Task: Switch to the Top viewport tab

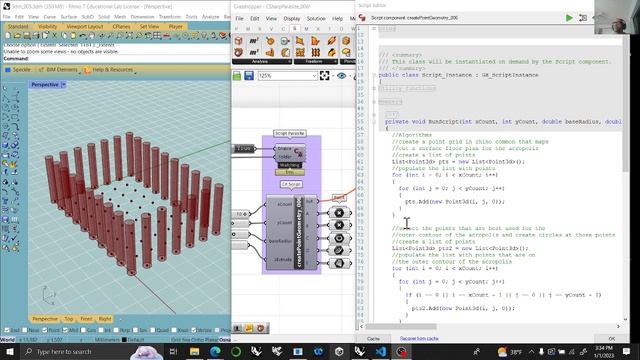Action: 69,319
